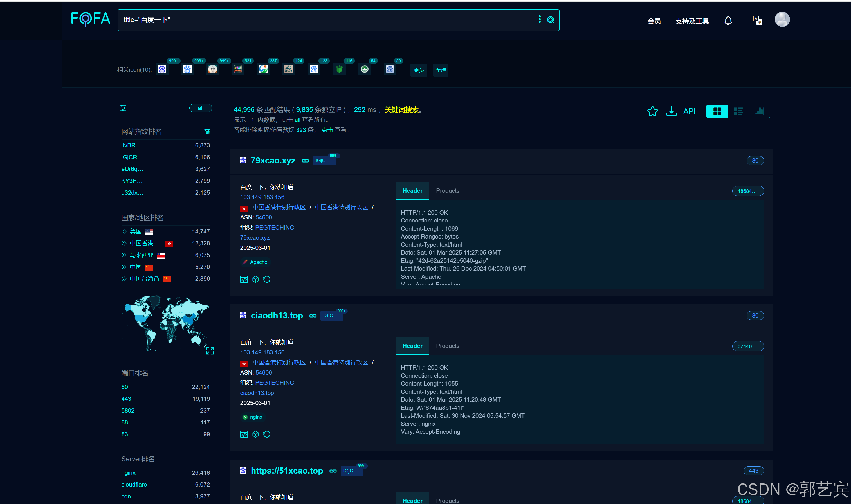Open Products tab for 79xcao.xyz result
Screen dimensions: 851x504
coord(447,191)
